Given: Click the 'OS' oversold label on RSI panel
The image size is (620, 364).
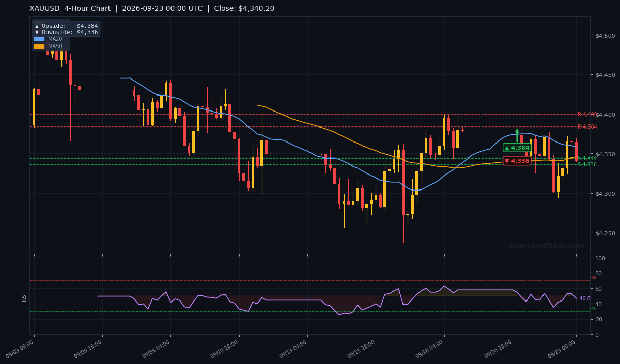Looking at the screenshot, I should pos(593,309).
